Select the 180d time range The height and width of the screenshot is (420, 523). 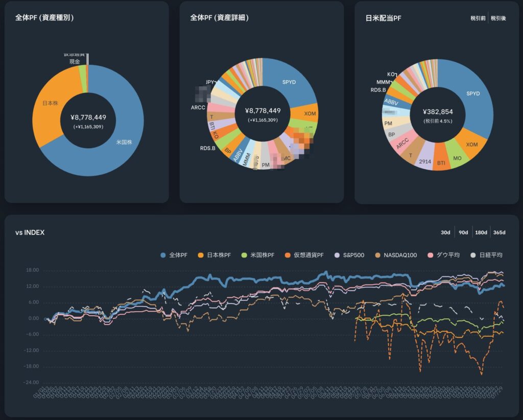(481, 232)
